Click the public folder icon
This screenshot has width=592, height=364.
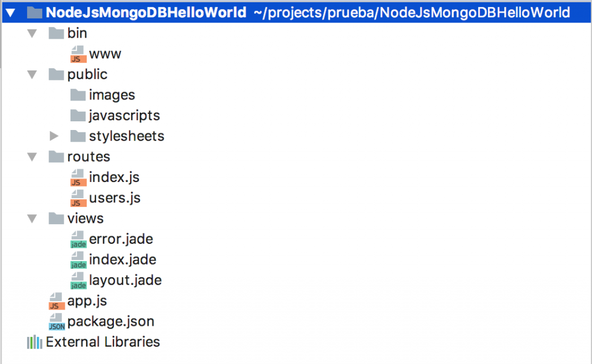[x=56, y=75]
